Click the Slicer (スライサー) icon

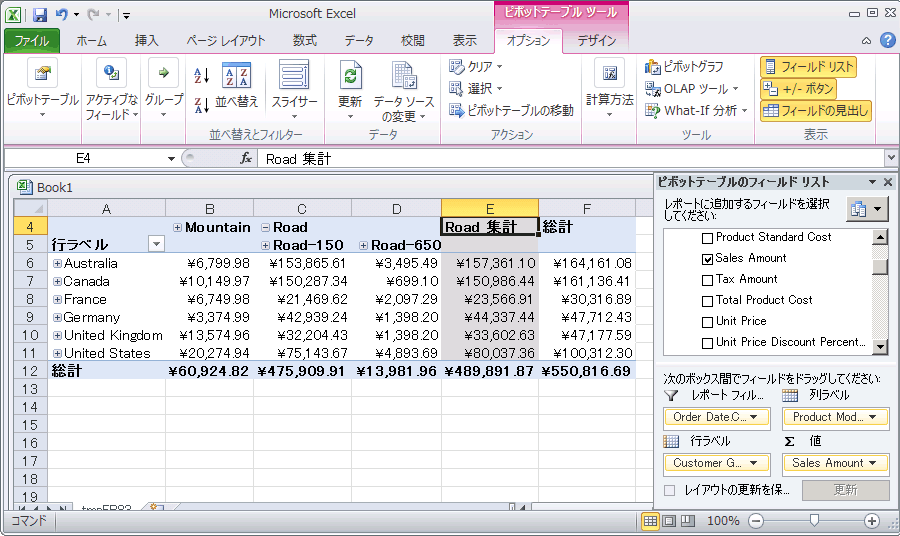[x=294, y=77]
